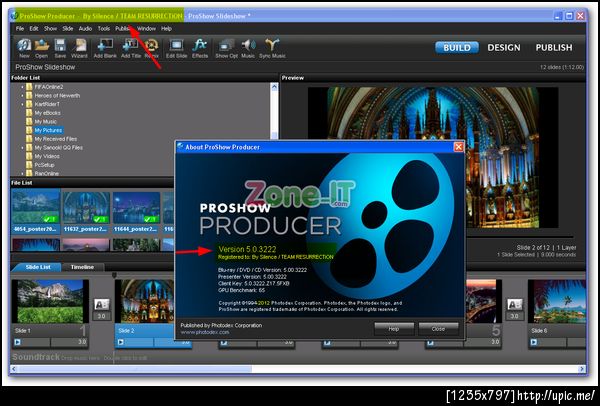Click the Soundtrack drop area

(x=298, y=357)
